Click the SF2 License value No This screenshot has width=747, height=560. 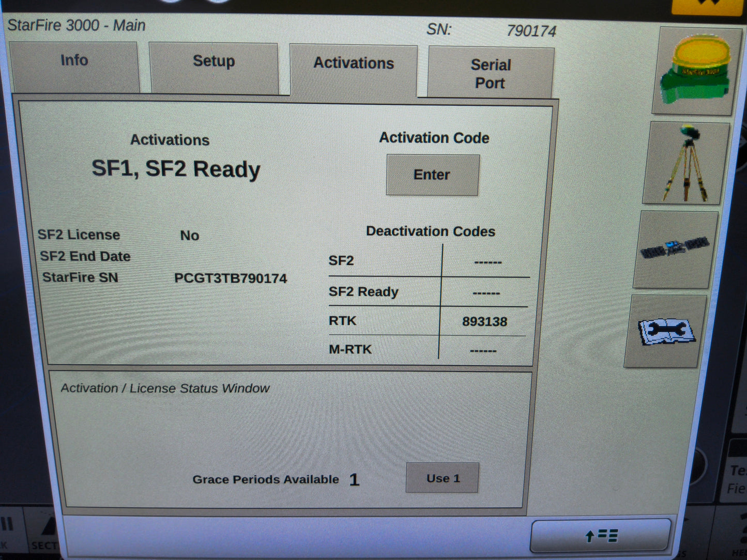tap(189, 236)
